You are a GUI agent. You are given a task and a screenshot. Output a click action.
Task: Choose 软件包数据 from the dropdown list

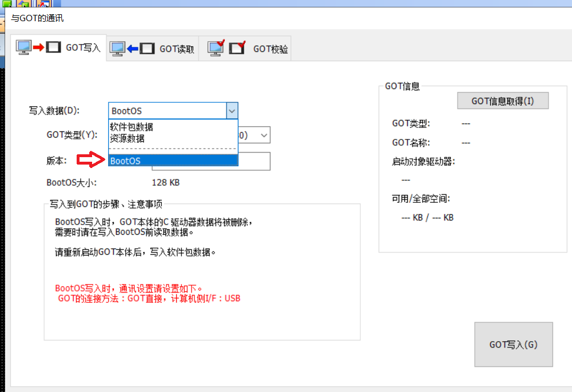tap(132, 127)
